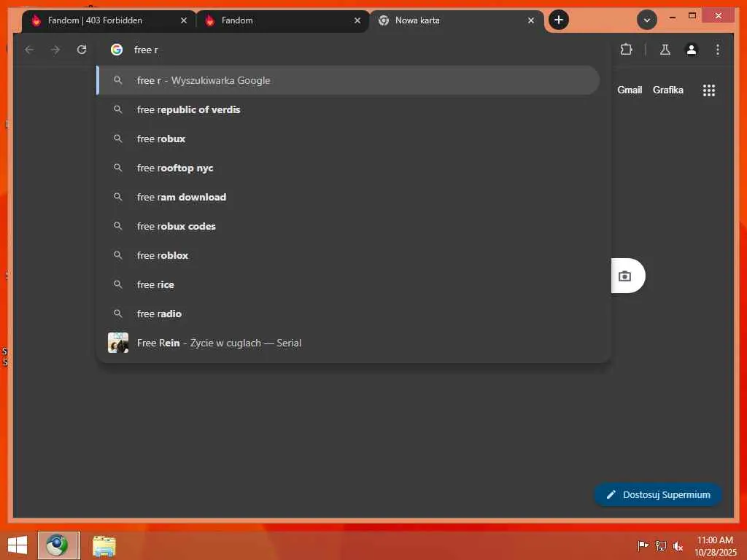Click the magnifier icon beside 'free radio'
Screen dimensions: 747x560
click(x=117, y=314)
